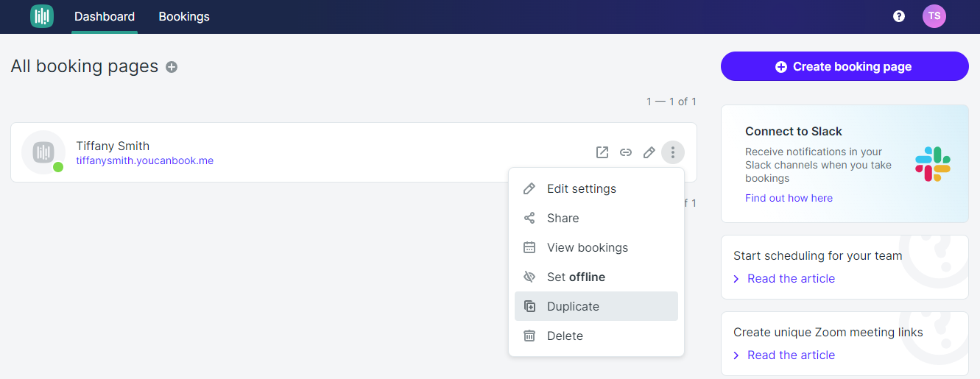Screen dimensions: 980x379
Task: Select Set offline in the menu
Action: (596, 277)
